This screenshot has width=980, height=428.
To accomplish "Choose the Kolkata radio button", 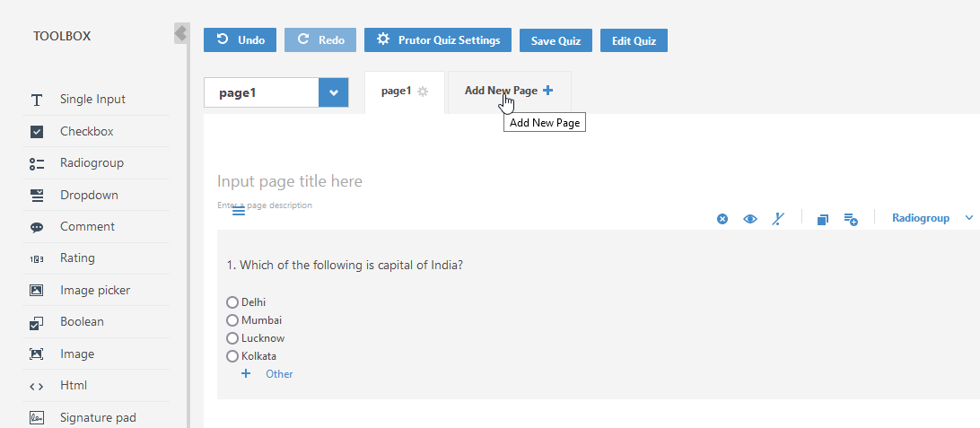I will pos(232,357).
